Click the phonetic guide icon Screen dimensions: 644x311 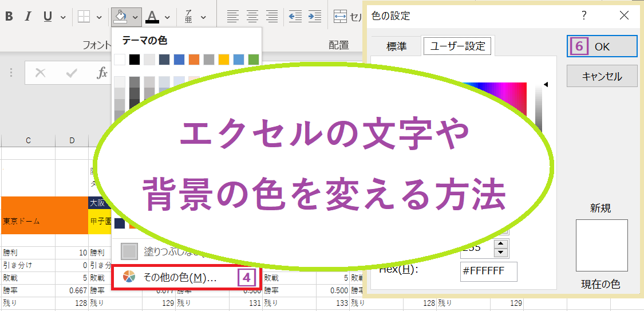(x=188, y=17)
